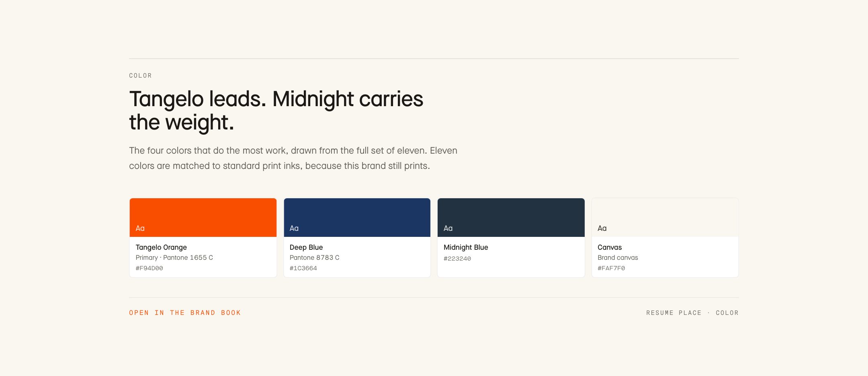Click the 'Midnight Blue' card title
This screenshot has width=868, height=376.
click(x=466, y=247)
